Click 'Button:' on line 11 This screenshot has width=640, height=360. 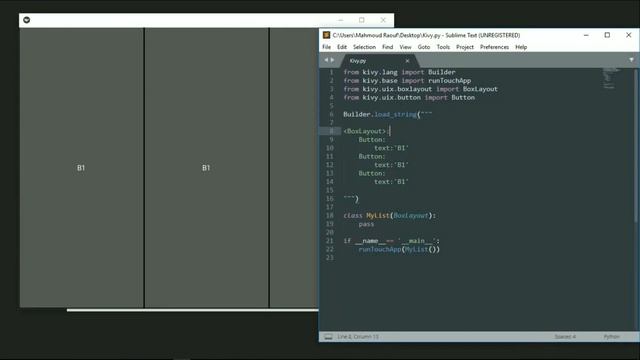pos(372,156)
